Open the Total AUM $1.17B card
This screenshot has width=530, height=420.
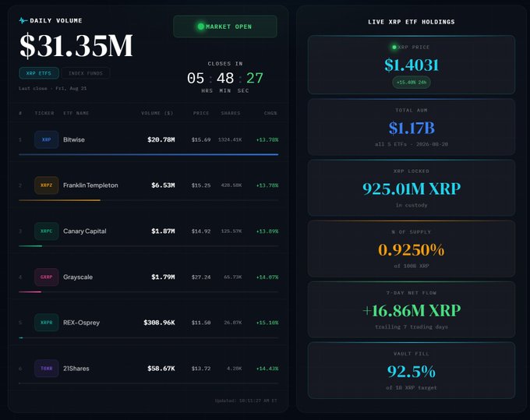click(x=412, y=127)
